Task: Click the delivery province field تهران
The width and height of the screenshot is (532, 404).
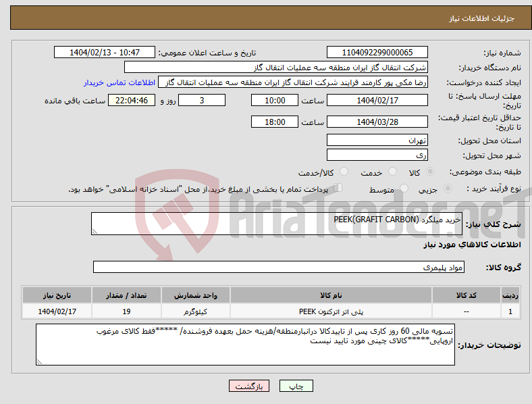Action: pyautogui.click(x=377, y=140)
